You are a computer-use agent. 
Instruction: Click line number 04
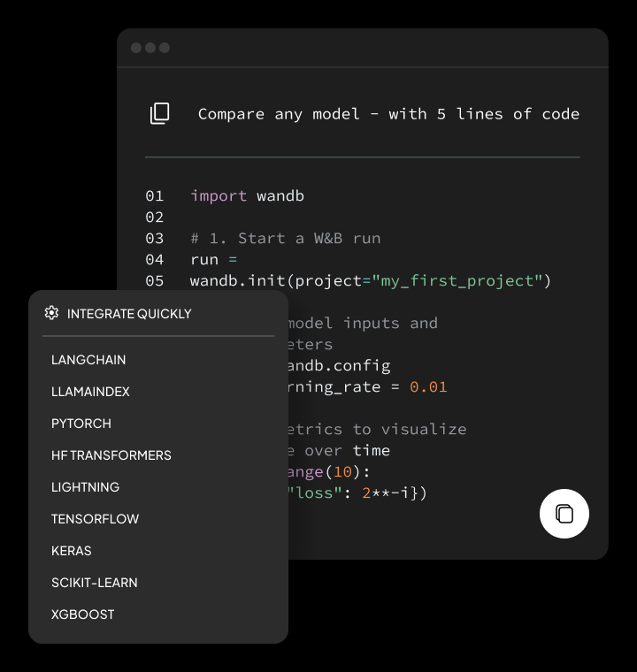click(x=155, y=260)
